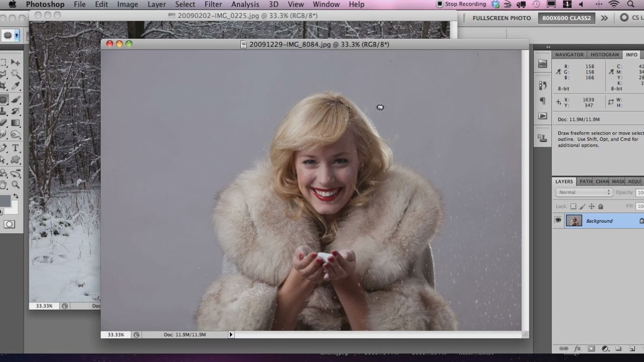Select the 3D Orbit camera tool
Viewport: 644px width, 362px height.
(16, 173)
